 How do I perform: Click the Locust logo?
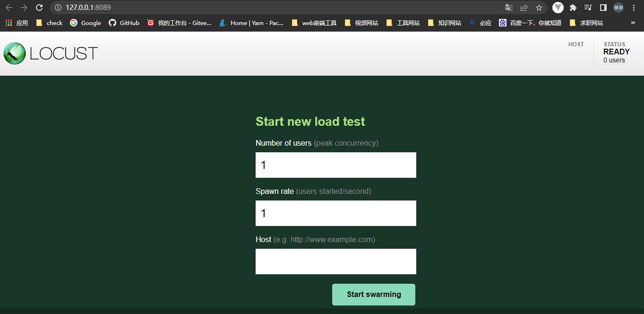click(51, 53)
